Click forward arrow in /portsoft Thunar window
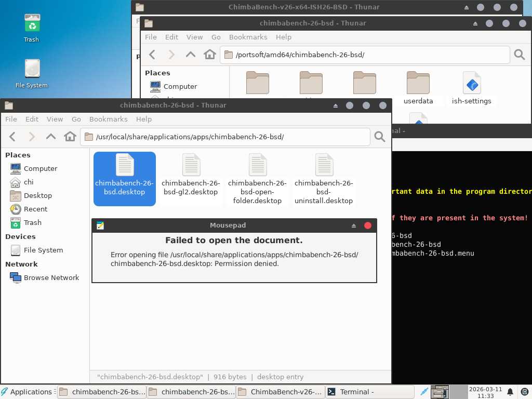 pyautogui.click(x=171, y=55)
